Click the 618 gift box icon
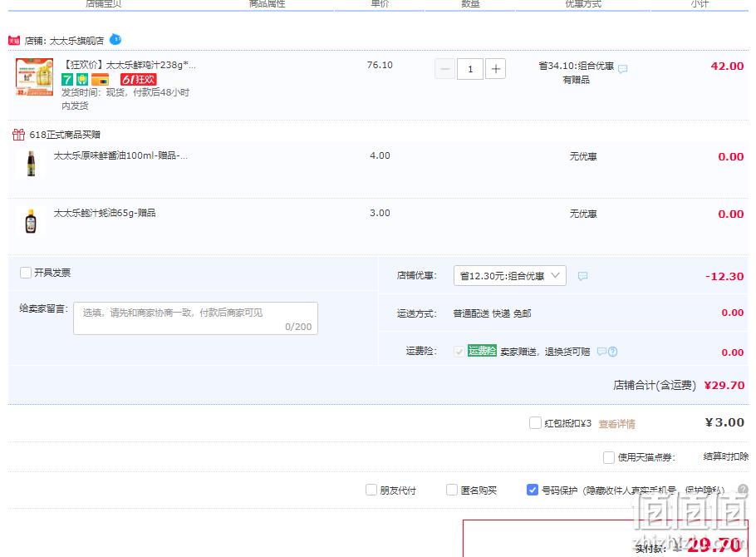756x557 pixels. (18, 134)
